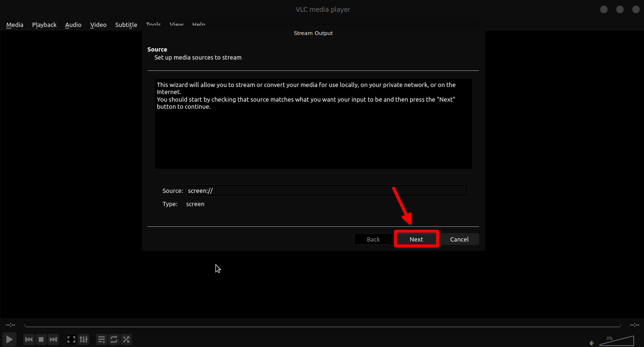Click the Source field containing screen://

point(326,191)
